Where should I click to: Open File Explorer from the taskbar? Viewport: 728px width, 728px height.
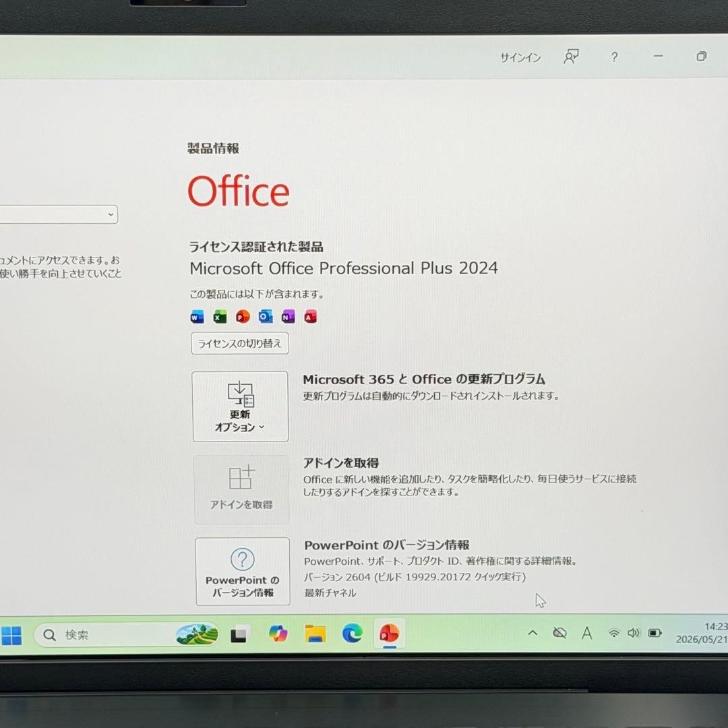point(315,634)
